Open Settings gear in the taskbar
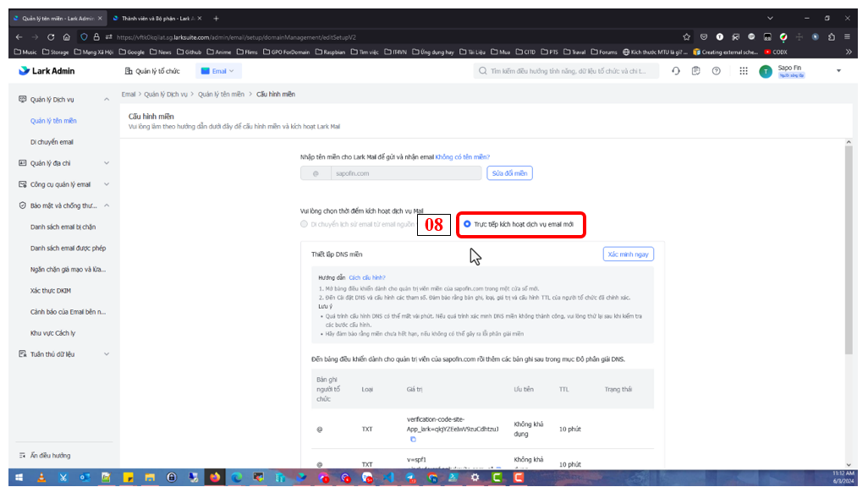 475,478
